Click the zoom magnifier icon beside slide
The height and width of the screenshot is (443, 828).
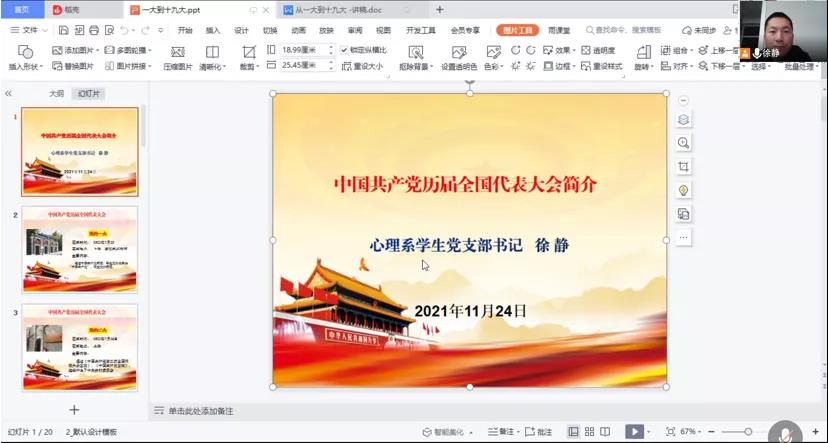coord(683,143)
